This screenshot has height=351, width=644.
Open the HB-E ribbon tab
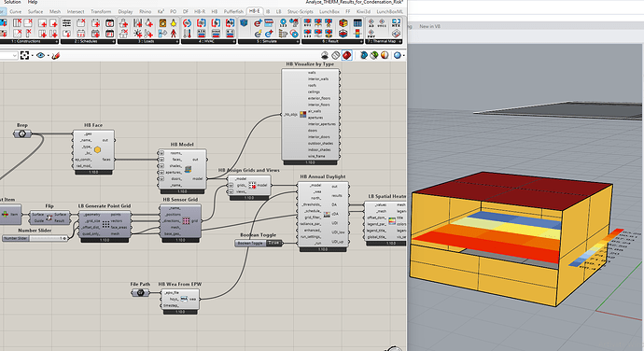255,11
